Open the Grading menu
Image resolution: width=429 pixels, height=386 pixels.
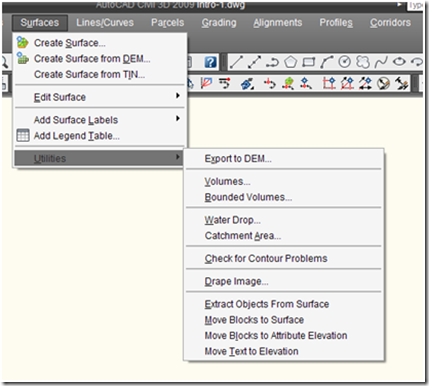[x=219, y=23]
